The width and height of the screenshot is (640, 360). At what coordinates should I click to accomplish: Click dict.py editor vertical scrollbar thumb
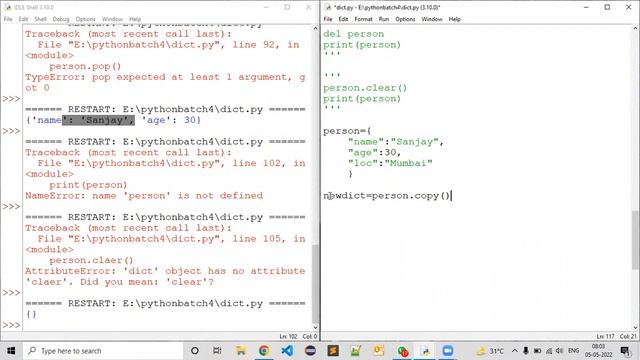[x=636, y=240]
